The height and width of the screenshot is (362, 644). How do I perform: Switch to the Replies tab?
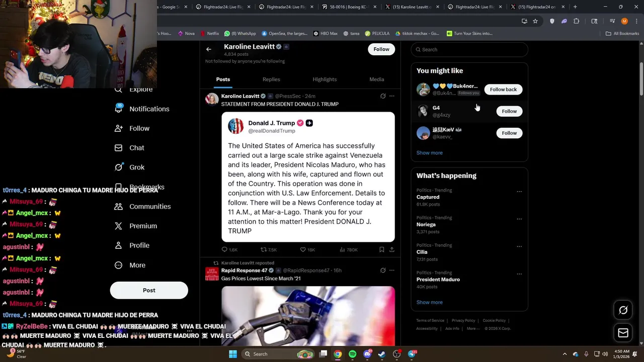tap(271, 79)
